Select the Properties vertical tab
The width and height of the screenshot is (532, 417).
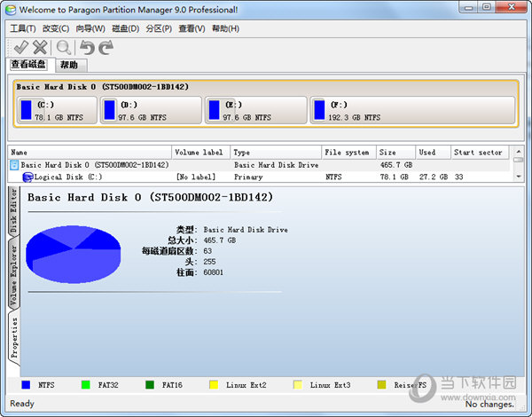(13, 338)
